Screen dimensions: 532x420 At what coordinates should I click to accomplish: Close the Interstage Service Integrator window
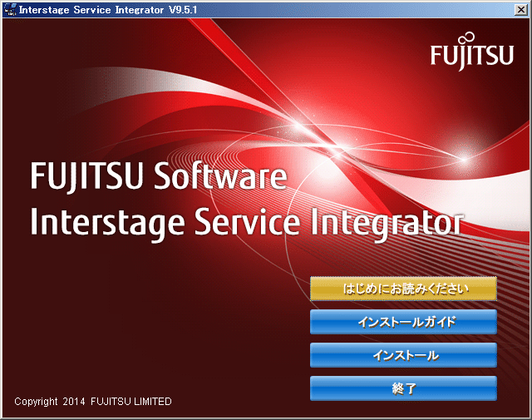coord(521,9)
